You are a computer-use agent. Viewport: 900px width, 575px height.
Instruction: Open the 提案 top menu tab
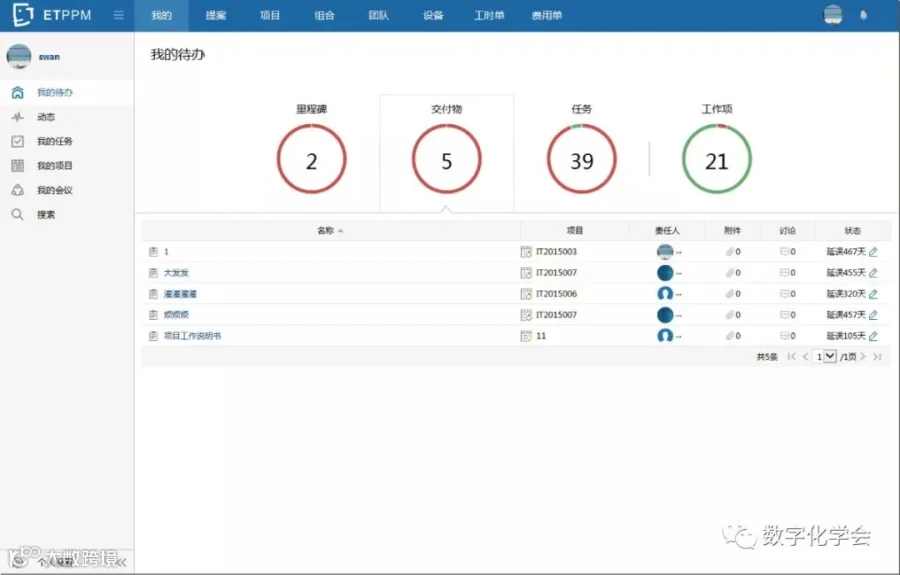[216, 15]
